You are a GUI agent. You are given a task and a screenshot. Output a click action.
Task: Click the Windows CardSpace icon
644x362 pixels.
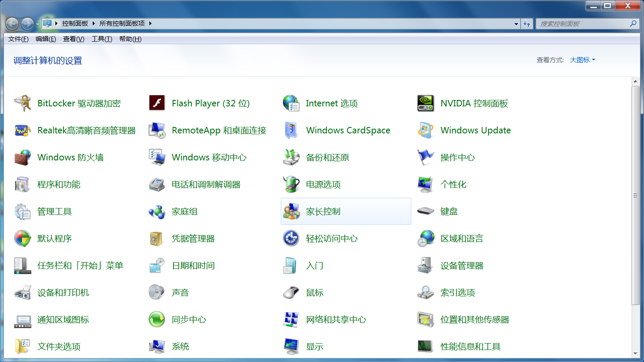(x=291, y=130)
